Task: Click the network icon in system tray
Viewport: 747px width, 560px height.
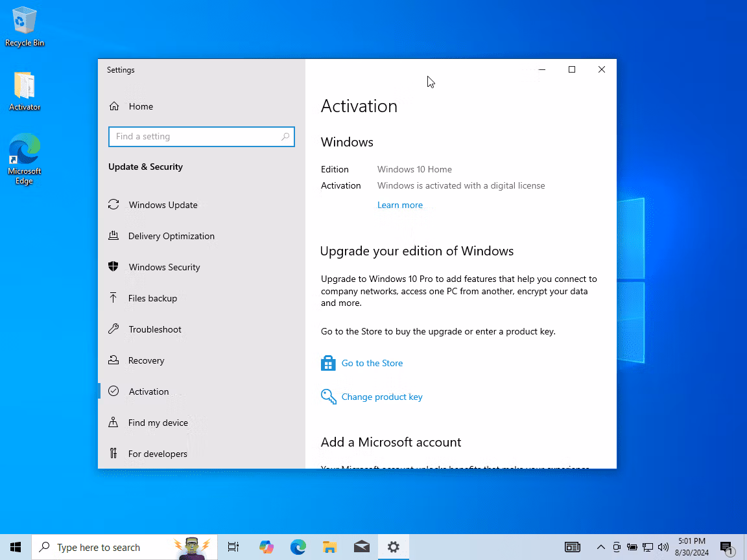Action: click(647, 547)
